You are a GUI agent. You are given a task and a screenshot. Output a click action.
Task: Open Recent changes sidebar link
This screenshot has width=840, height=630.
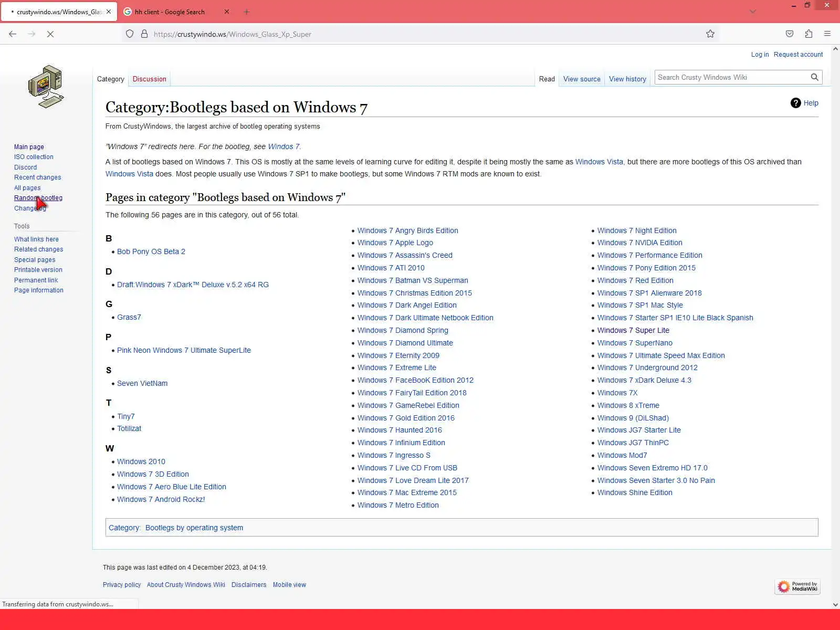coord(37,177)
